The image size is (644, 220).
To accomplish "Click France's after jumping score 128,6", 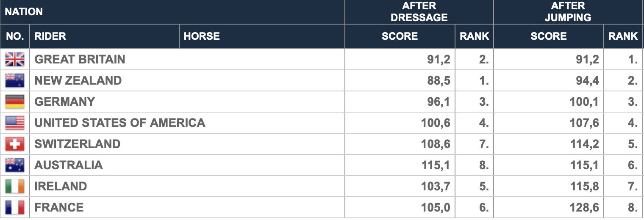I will [x=585, y=207].
